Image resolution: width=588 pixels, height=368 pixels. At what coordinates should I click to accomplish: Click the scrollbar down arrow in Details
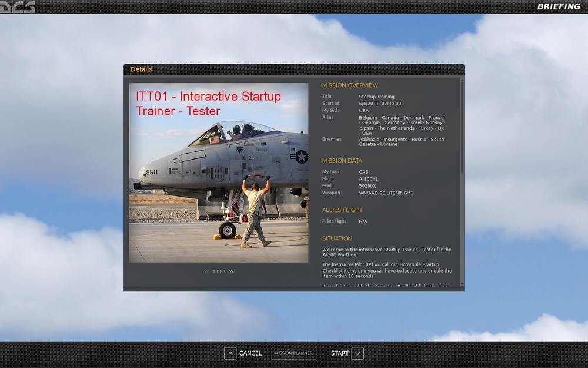pos(462,284)
